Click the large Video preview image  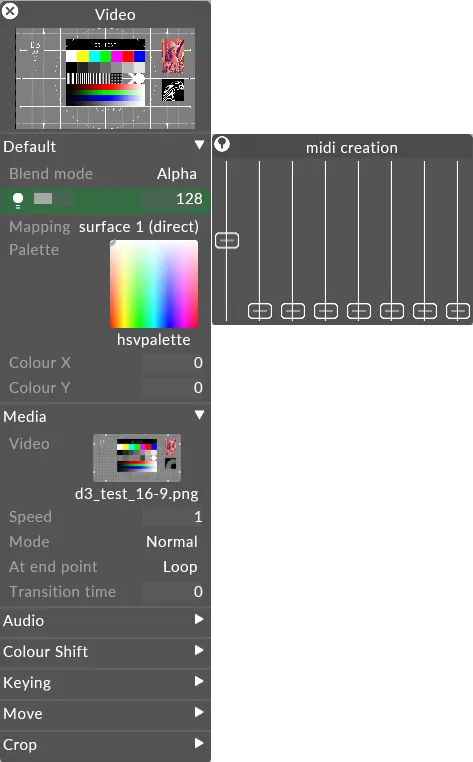pyautogui.click(x=105, y=78)
